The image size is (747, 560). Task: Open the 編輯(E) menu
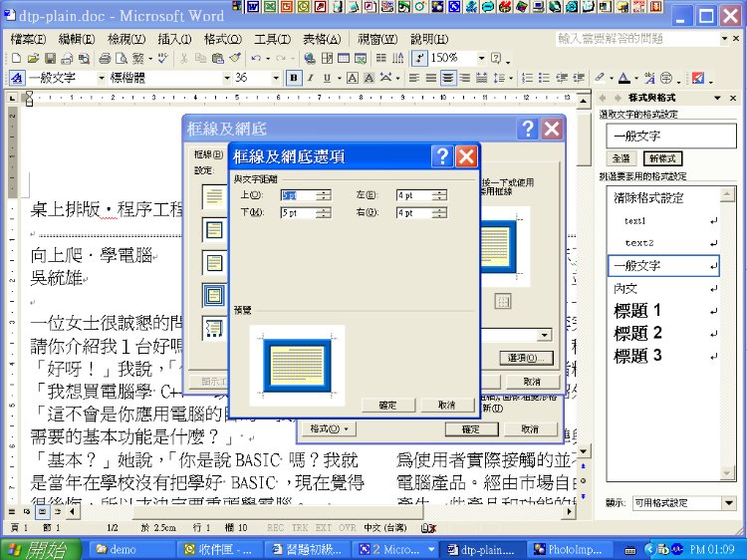click(x=77, y=39)
